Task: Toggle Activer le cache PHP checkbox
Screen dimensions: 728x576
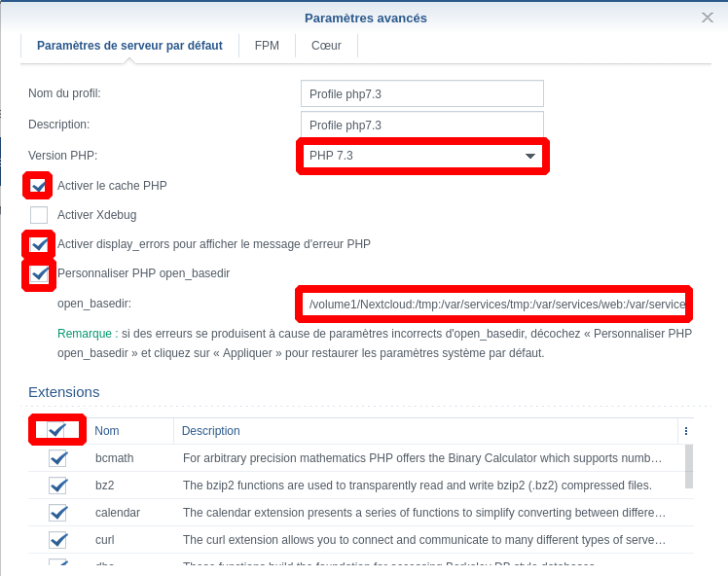Action: click(x=39, y=185)
